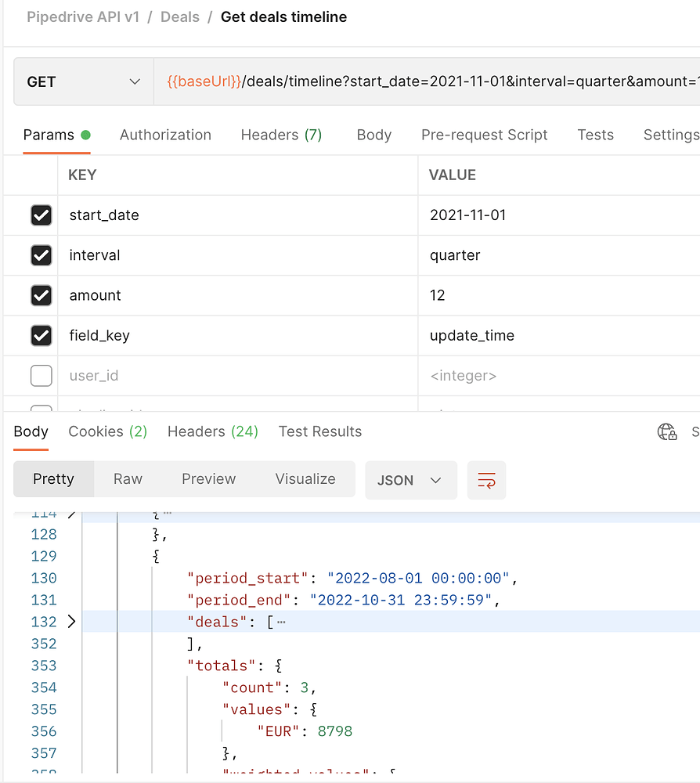Open the Headers (7) request tab
This screenshot has width=700, height=783.
(x=280, y=135)
